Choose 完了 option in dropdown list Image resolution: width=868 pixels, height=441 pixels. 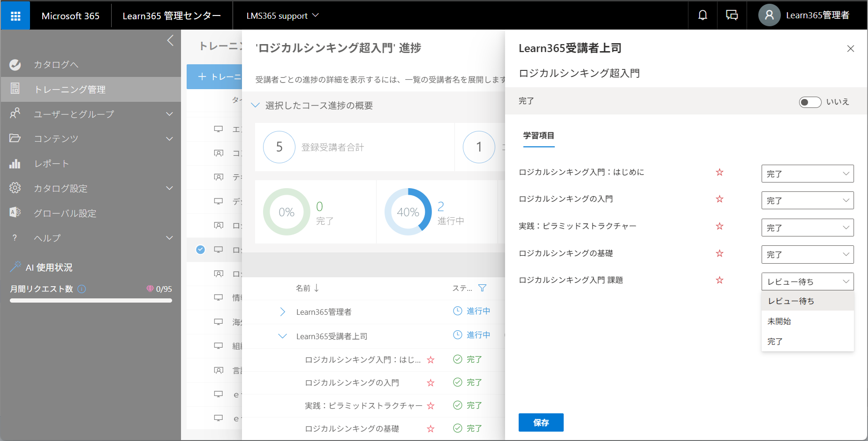click(808, 342)
